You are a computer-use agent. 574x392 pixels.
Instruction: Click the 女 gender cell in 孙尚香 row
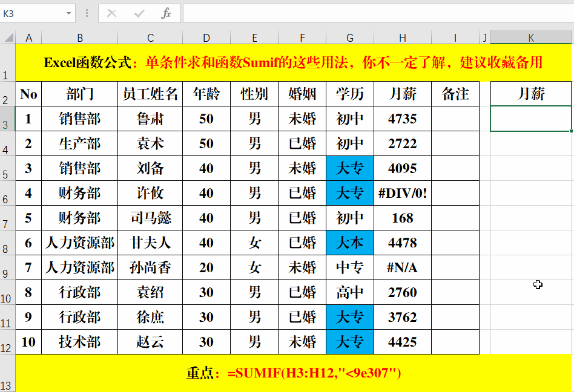[x=254, y=267]
